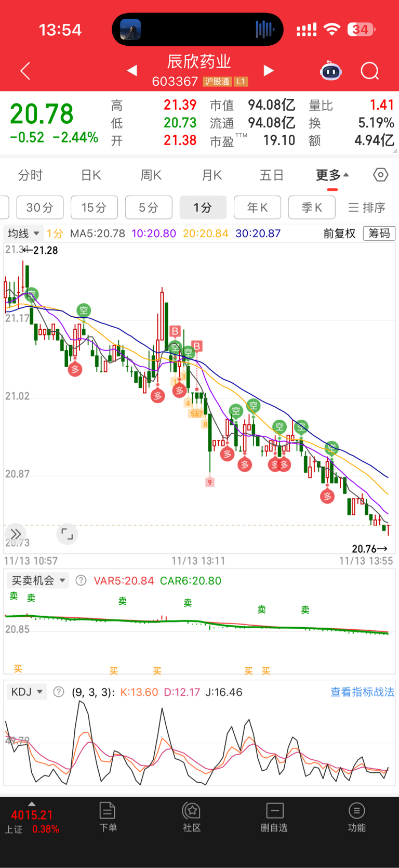399x868 pixels.
Task: Select the 5分 period
Action: [149, 208]
